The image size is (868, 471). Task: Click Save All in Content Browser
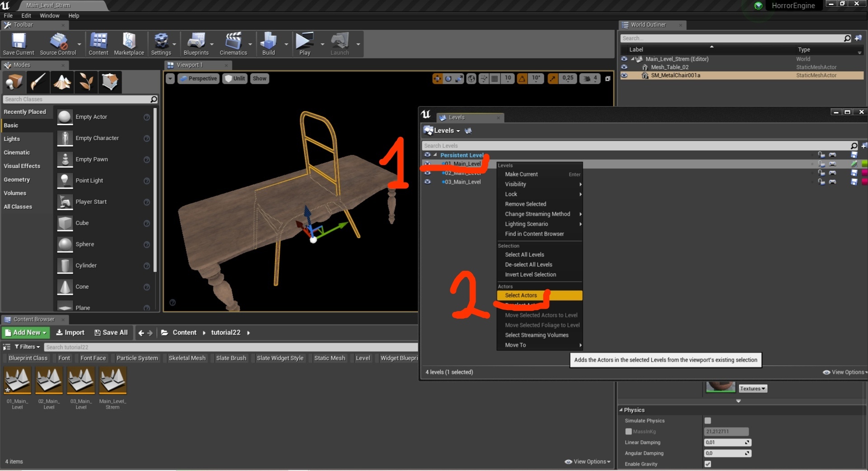pos(111,333)
